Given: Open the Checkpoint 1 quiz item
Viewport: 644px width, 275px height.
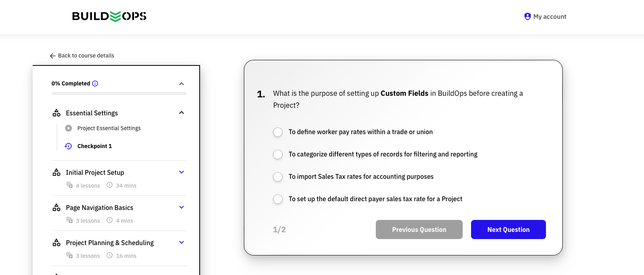Looking at the screenshot, I should click(x=95, y=146).
